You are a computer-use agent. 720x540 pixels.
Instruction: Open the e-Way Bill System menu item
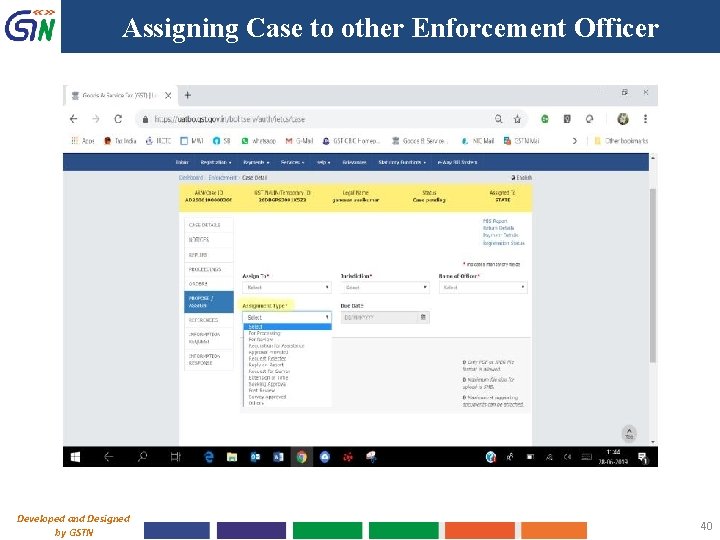[457, 162]
